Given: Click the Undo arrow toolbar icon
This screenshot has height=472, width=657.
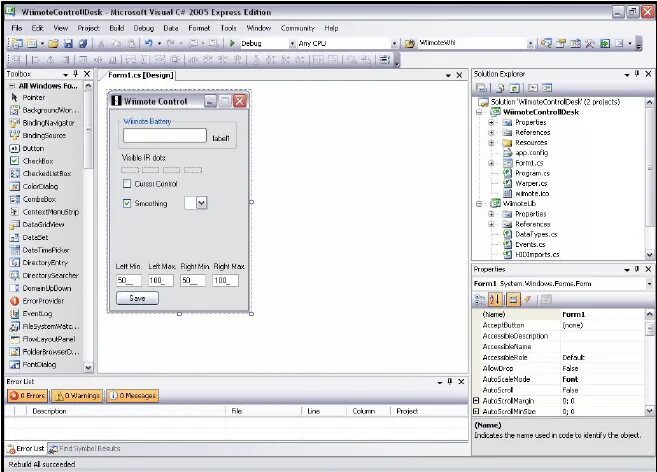Looking at the screenshot, I should (x=148, y=43).
